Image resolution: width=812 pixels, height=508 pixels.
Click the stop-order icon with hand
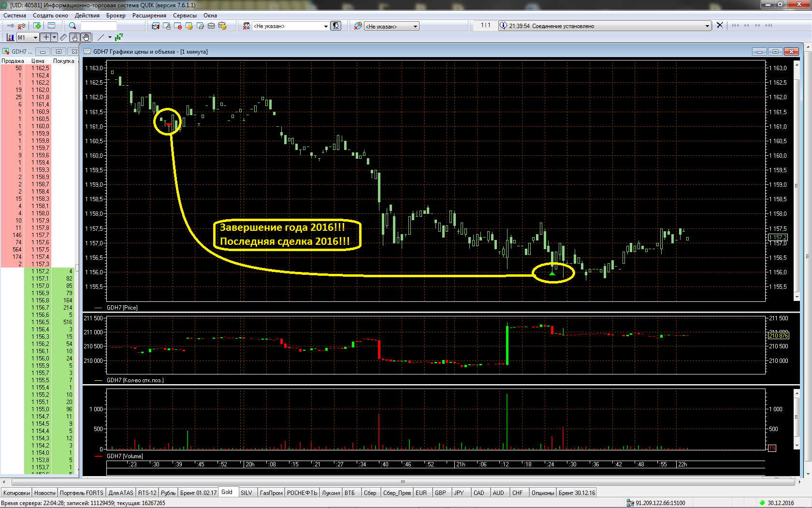[x=167, y=26]
